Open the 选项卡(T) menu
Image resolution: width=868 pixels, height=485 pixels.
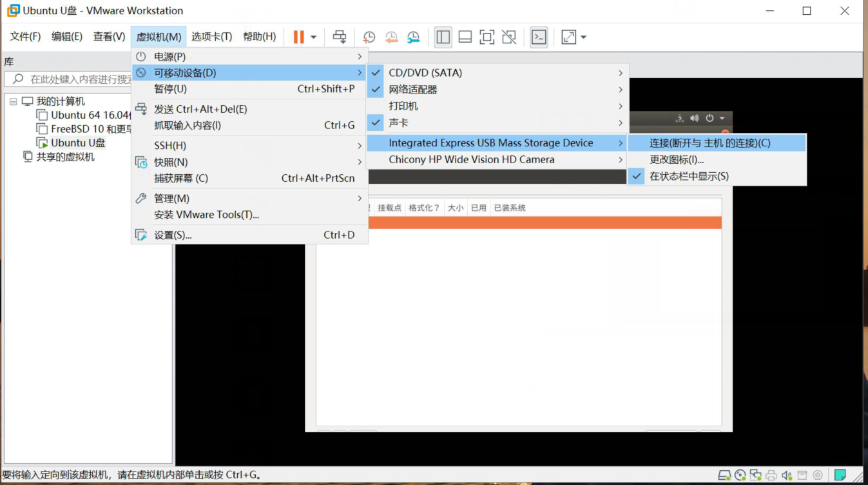(212, 37)
